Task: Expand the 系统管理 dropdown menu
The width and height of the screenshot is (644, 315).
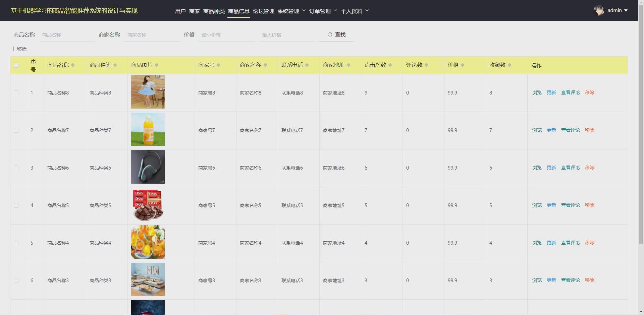Action: [x=291, y=11]
